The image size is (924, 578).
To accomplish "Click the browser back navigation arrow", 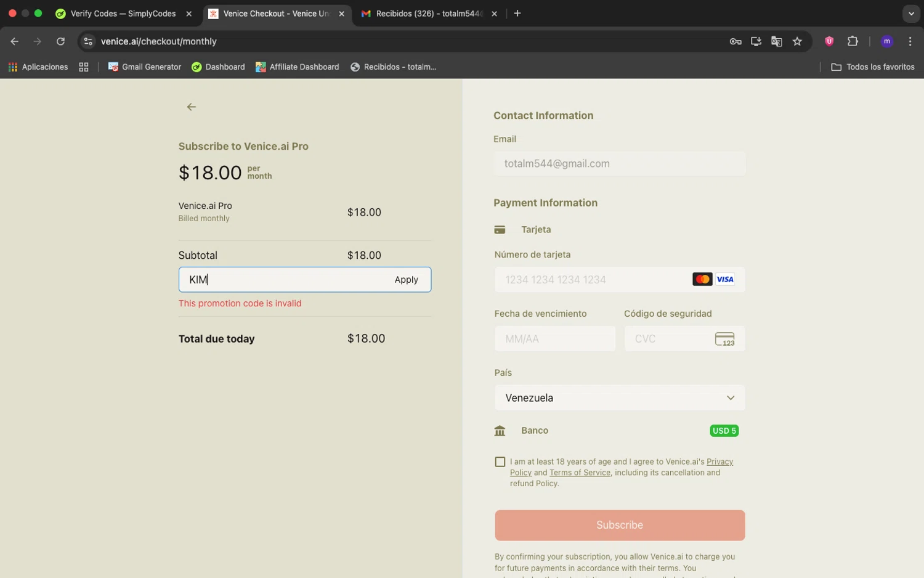I will 15,41.
